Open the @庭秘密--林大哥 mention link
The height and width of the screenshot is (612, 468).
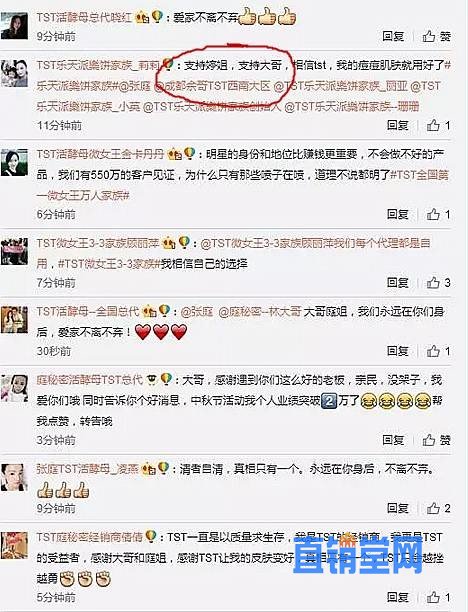coord(259,311)
